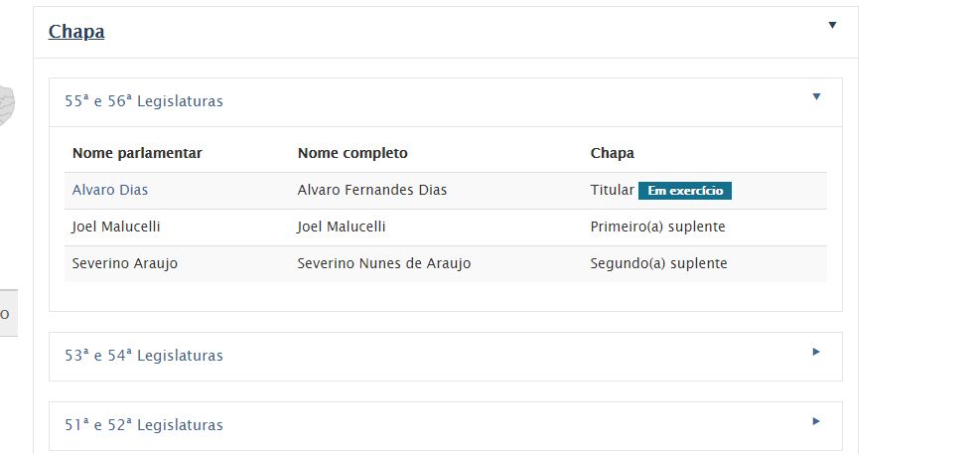
Task: Expand the 51ª e 52ª Legislaturas arrow
Action: tap(815, 421)
